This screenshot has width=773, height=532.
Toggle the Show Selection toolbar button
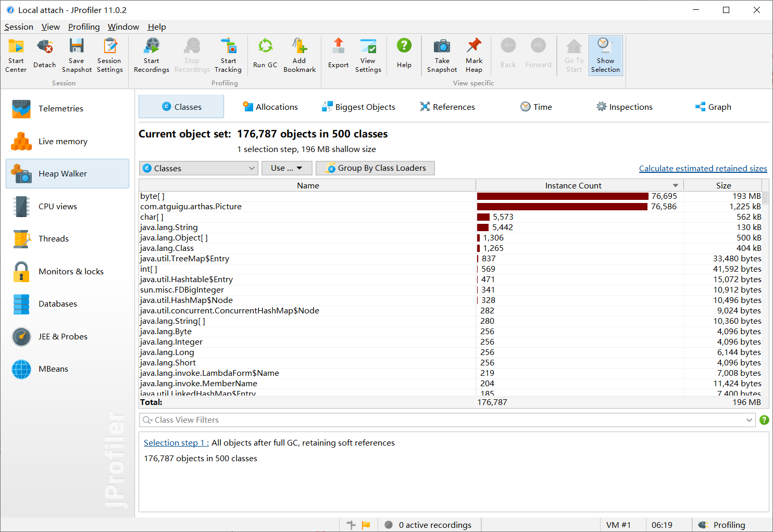606,55
